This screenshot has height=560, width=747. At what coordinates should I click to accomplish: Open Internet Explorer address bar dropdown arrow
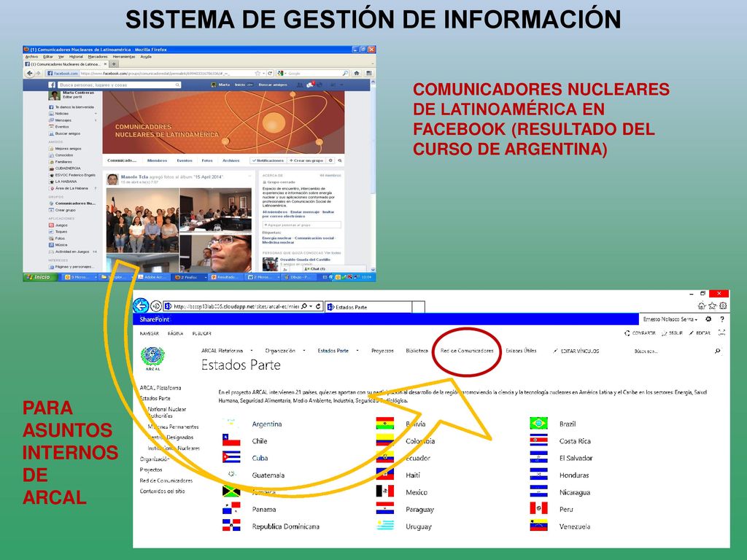[311, 306]
